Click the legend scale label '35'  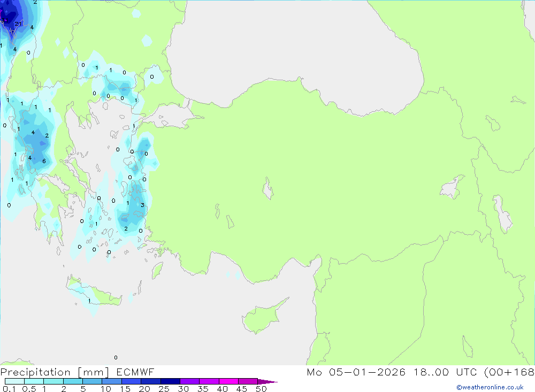[x=203, y=389]
